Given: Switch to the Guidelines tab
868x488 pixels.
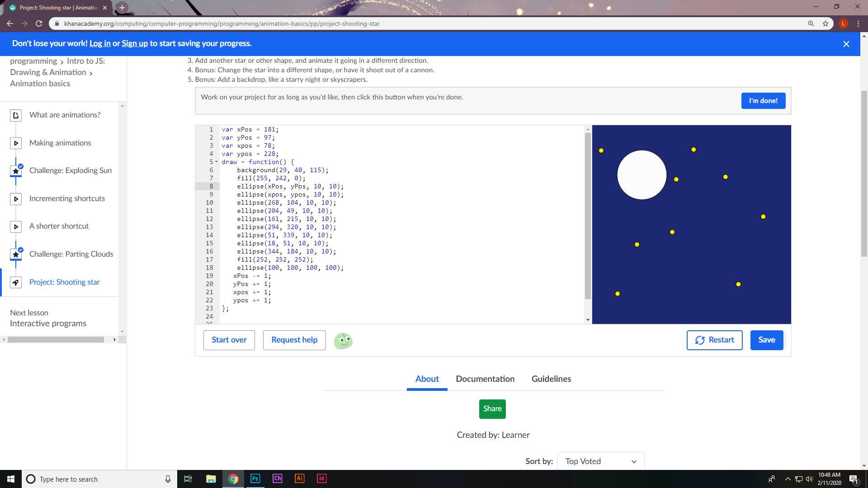Looking at the screenshot, I should [551, 379].
